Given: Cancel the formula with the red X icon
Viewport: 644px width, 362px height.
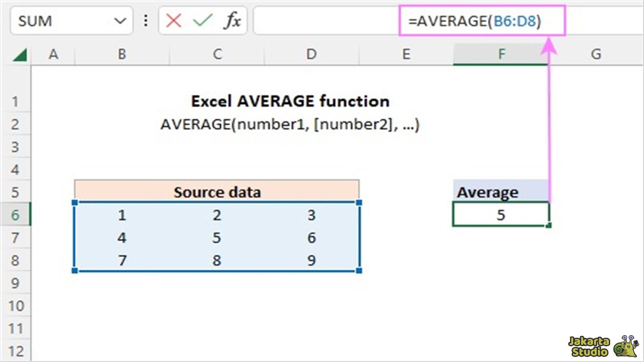Looking at the screenshot, I should click(174, 21).
